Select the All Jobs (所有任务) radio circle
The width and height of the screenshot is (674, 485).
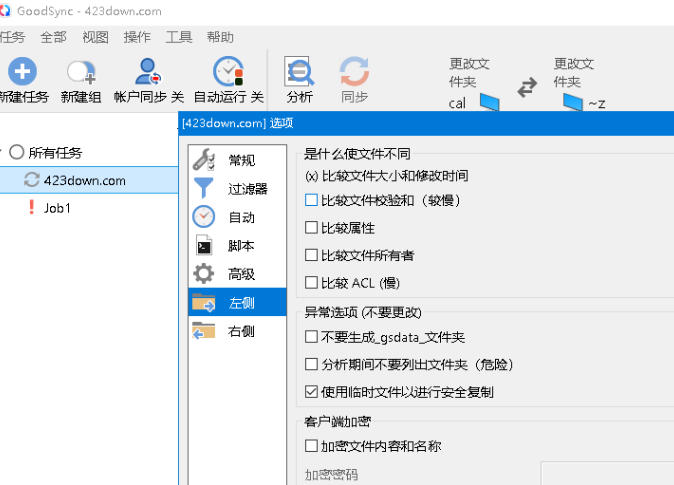tap(16, 152)
